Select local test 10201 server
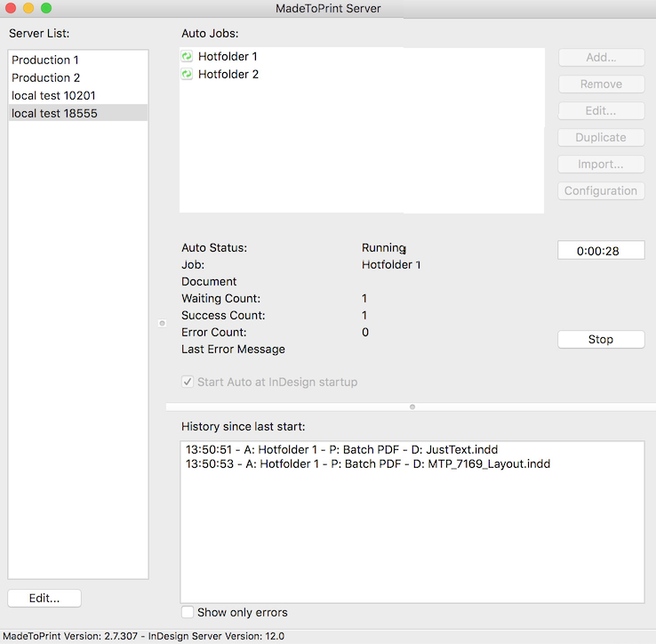656x644 pixels. (78, 95)
